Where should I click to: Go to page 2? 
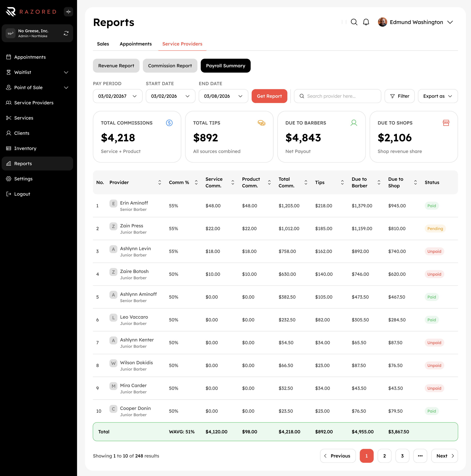pos(384,456)
